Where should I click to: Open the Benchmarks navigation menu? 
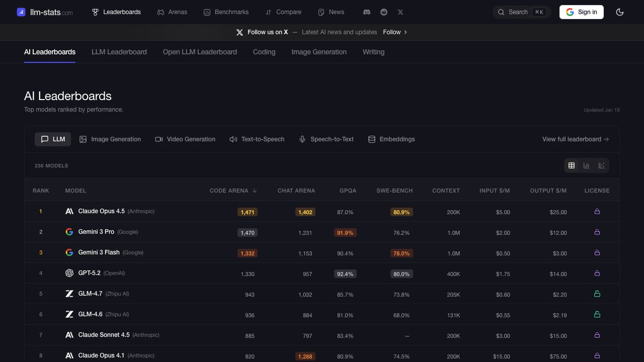tap(226, 12)
